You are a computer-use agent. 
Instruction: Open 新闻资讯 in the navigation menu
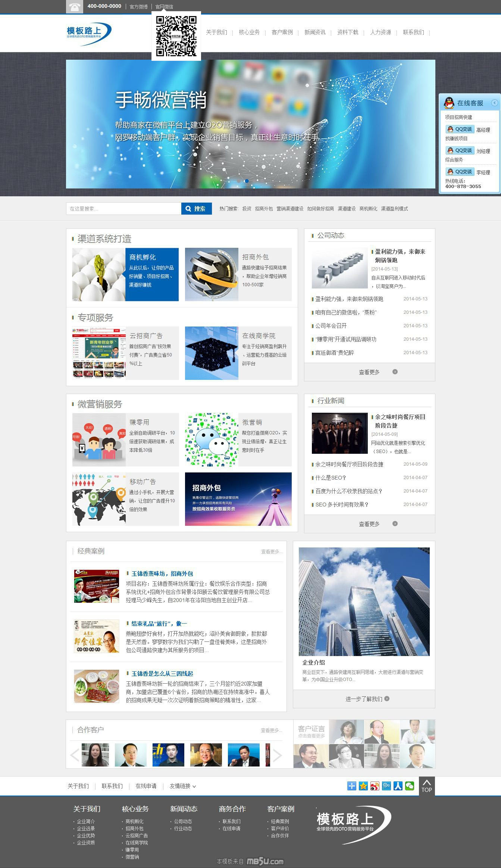tap(315, 32)
